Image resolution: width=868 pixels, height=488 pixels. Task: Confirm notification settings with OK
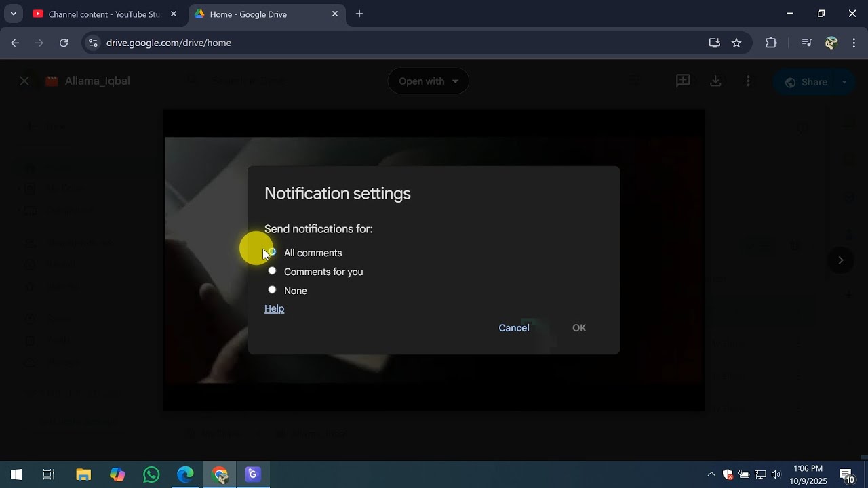[x=579, y=328]
